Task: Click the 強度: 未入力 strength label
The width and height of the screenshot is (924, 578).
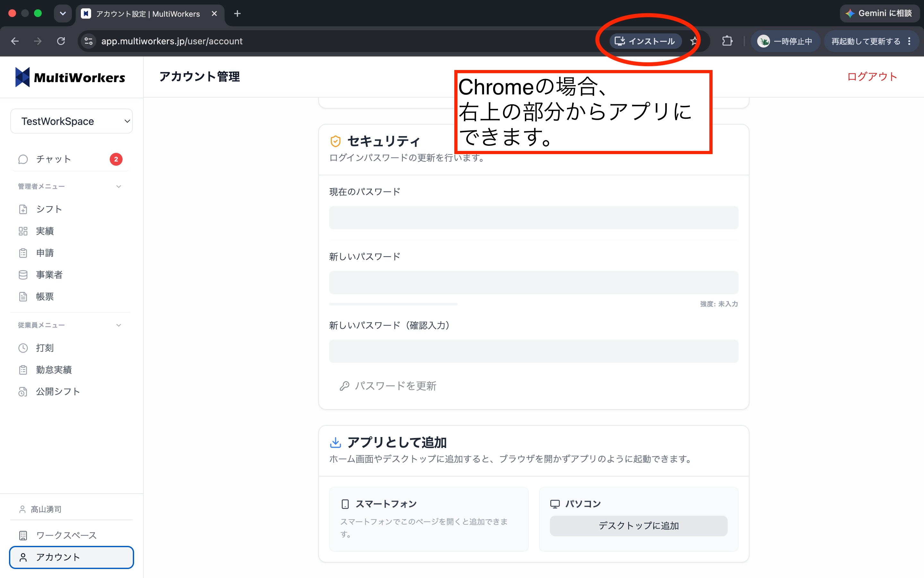Action: [x=719, y=304]
